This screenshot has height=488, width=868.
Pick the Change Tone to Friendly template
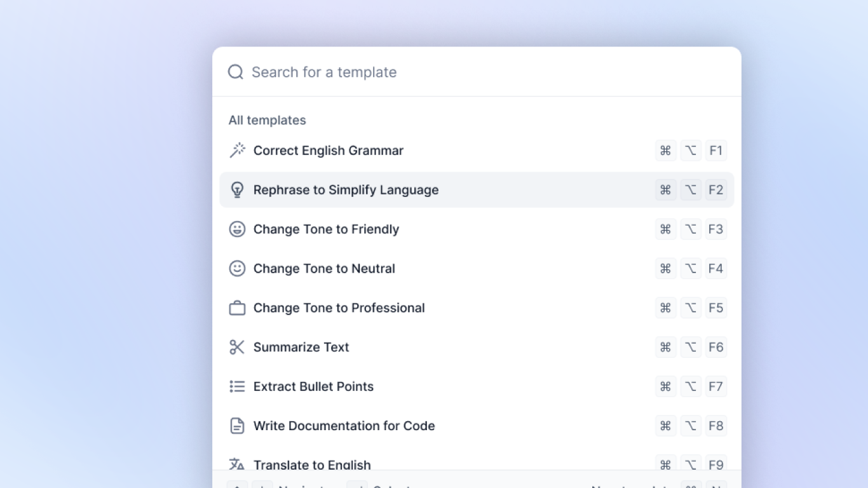click(326, 229)
